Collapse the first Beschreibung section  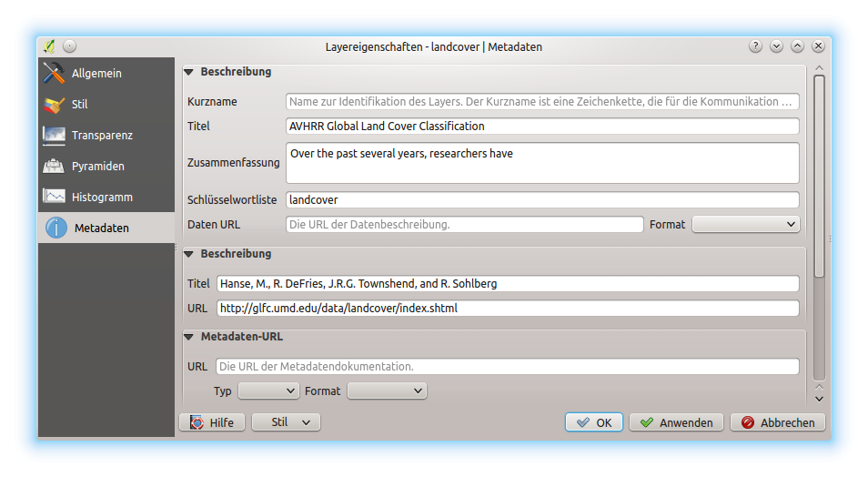click(189, 72)
